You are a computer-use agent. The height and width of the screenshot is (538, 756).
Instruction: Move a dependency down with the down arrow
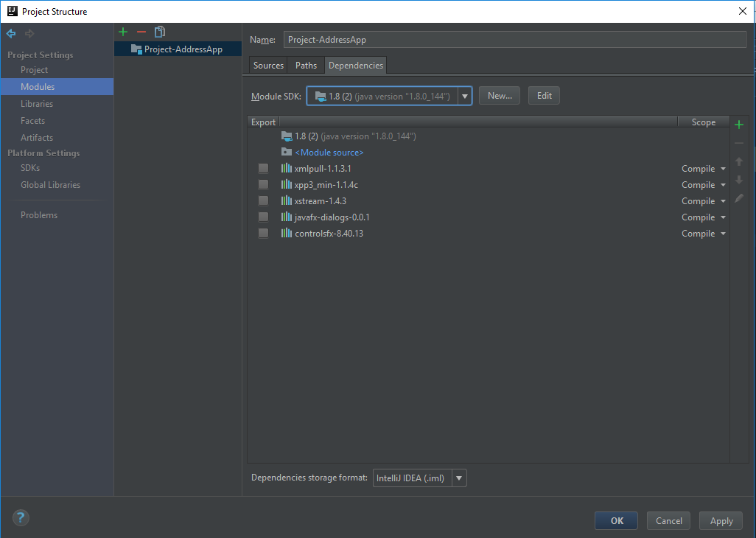739,180
